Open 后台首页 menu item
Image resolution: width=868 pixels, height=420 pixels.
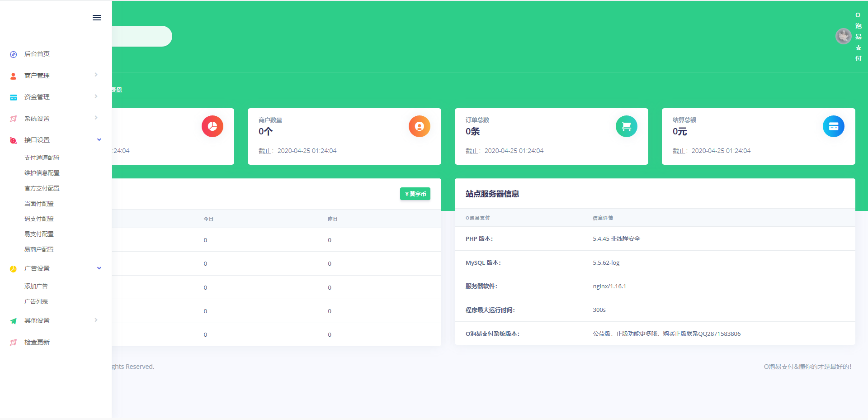[x=37, y=54]
